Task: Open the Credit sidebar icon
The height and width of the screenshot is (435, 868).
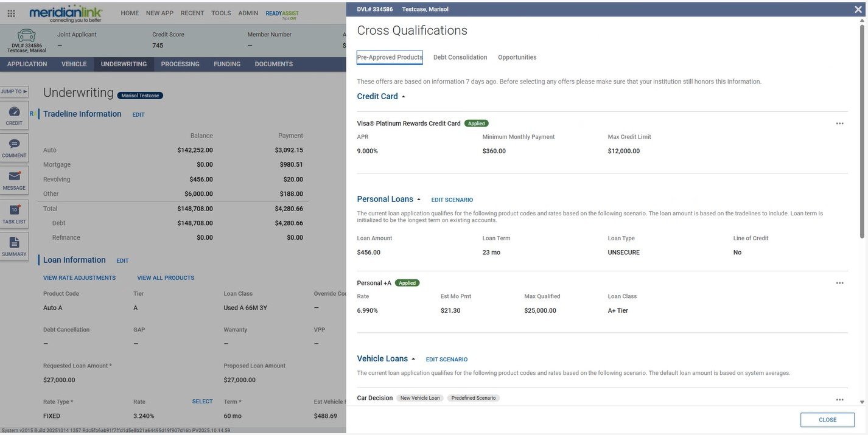Action: 14,115
